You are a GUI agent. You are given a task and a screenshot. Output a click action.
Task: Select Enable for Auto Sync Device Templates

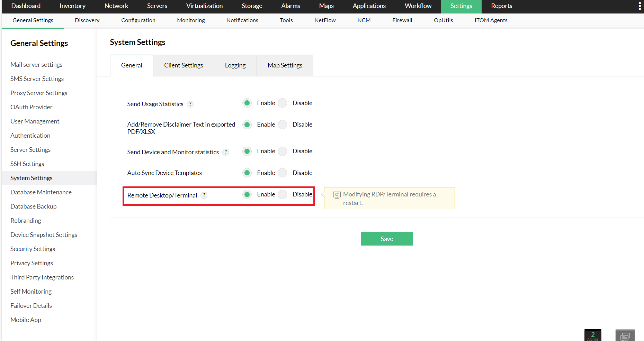247,173
